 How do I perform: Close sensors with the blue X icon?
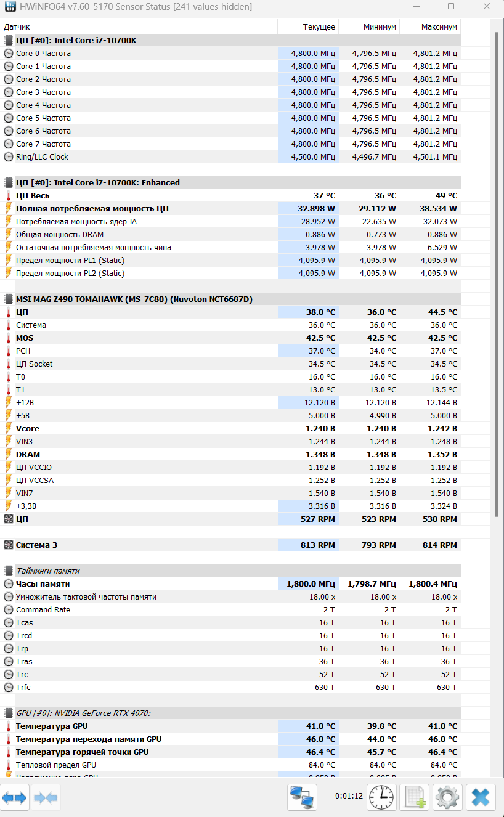[481, 798]
